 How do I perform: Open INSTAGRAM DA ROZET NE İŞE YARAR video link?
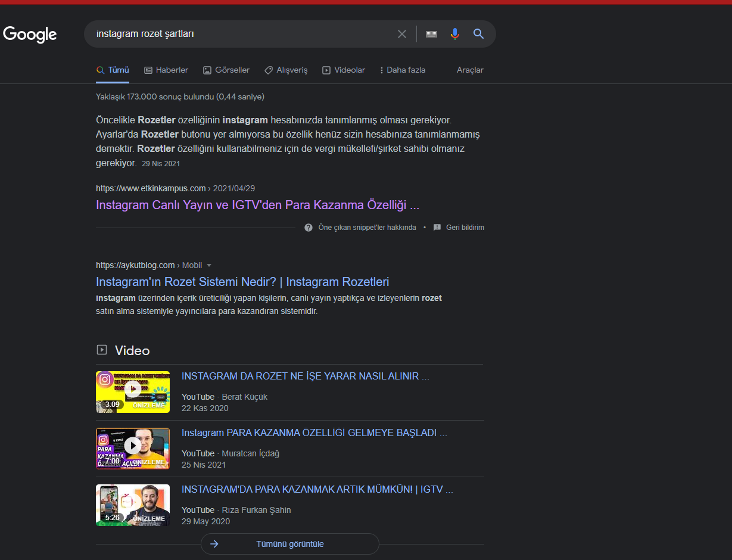tap(306, 376)
